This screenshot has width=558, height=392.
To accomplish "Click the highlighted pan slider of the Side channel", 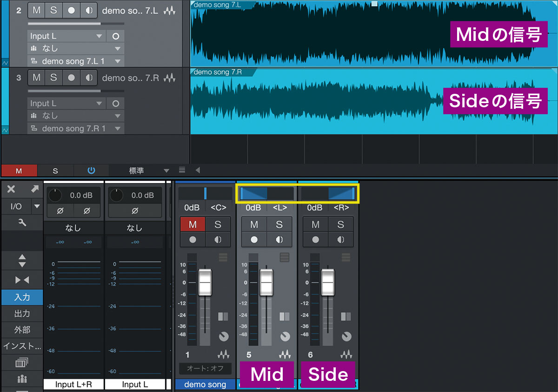I will (328, 193).
